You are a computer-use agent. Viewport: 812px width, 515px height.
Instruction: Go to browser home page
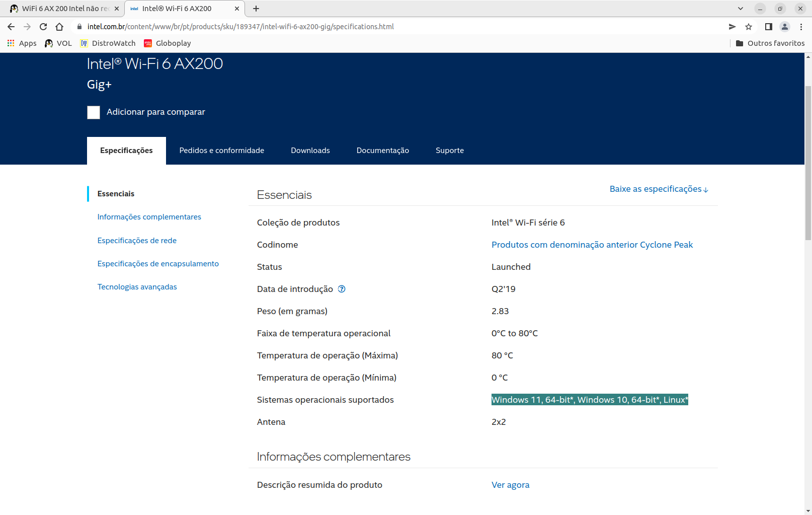(59, 27)
